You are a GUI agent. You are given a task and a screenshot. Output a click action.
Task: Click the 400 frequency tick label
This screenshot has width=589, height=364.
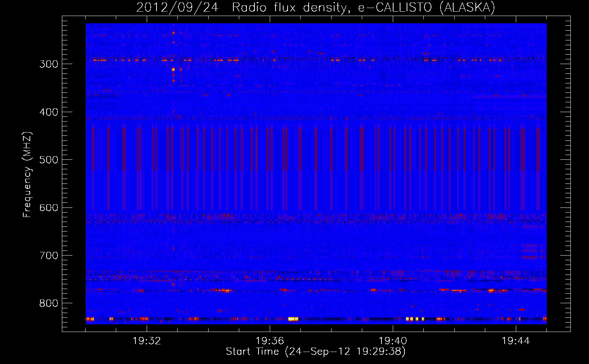49,112
